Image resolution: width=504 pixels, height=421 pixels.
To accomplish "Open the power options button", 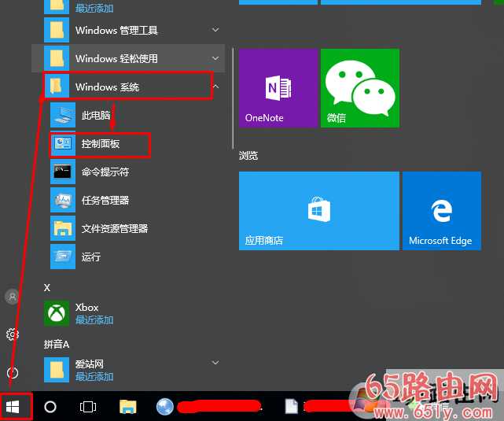I will coord(13,372).
